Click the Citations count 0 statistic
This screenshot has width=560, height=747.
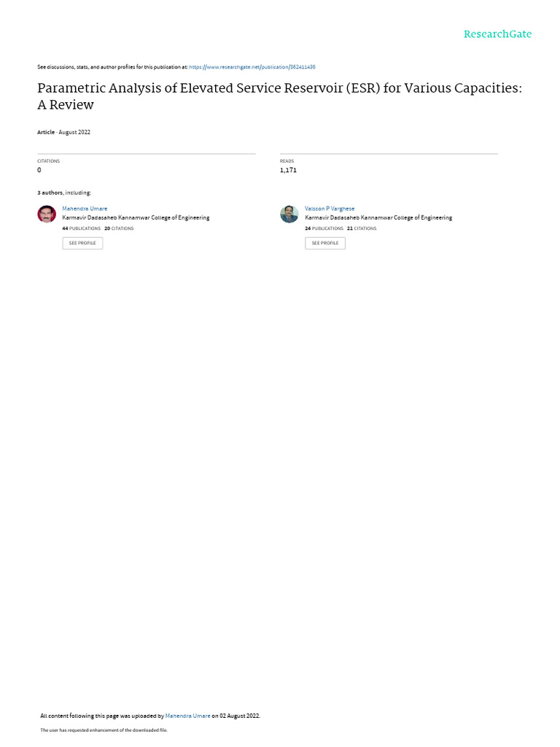point(39,170)
